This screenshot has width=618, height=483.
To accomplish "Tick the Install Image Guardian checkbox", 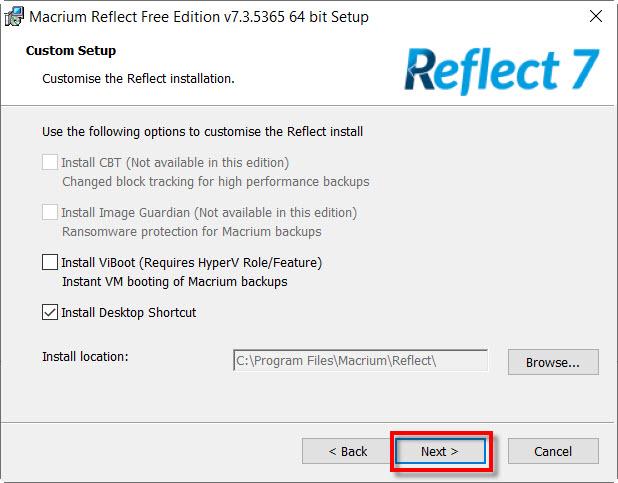I will pyautogui.click(x=50, y=212).
